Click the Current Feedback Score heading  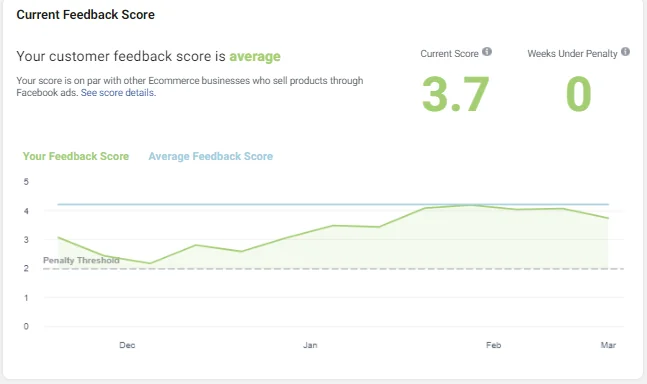point(85,15)
